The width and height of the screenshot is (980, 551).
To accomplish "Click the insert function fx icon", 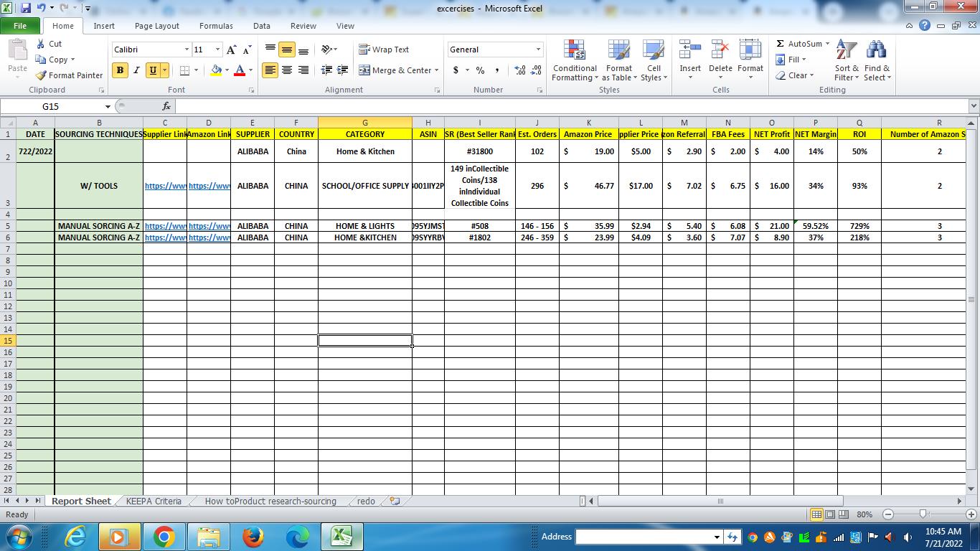I will (166, 106).
